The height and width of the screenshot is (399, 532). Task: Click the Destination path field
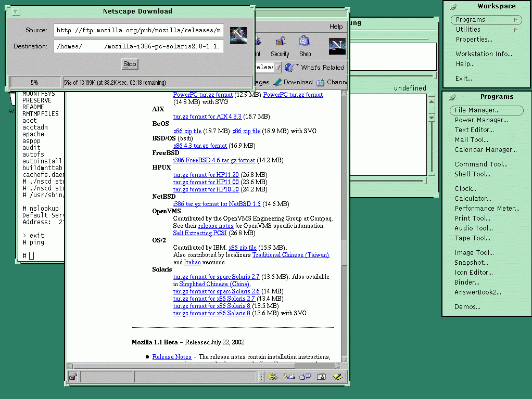(x=139, y=46)
